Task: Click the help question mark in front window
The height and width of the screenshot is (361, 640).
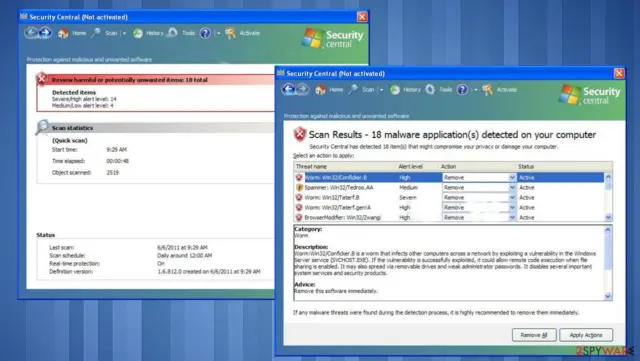Action: (462, 89)
